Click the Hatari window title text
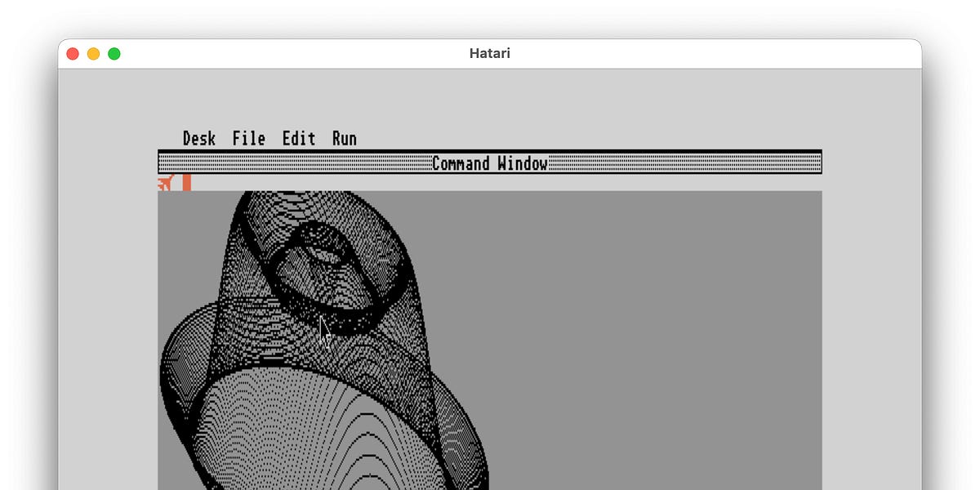Viewport: 980px width, 490px height. click(x=488, y=53)
